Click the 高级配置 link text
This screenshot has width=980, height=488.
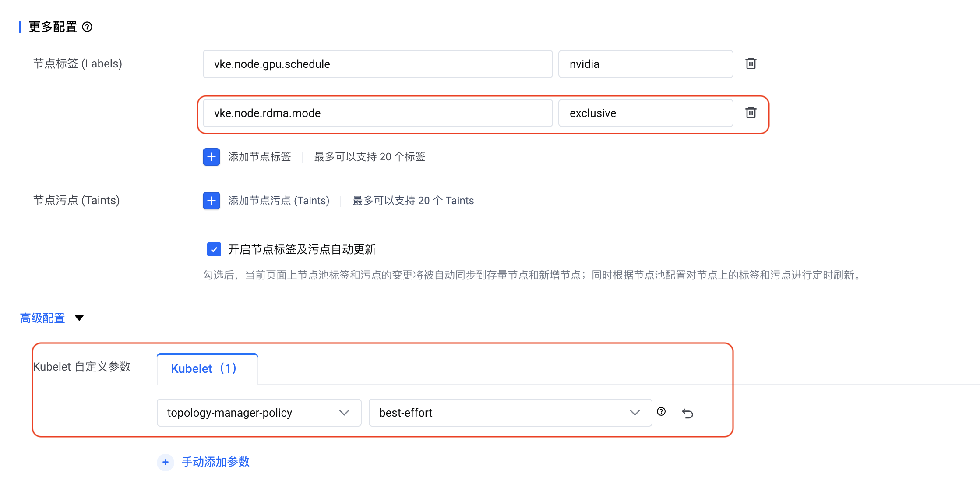point(42,318)
